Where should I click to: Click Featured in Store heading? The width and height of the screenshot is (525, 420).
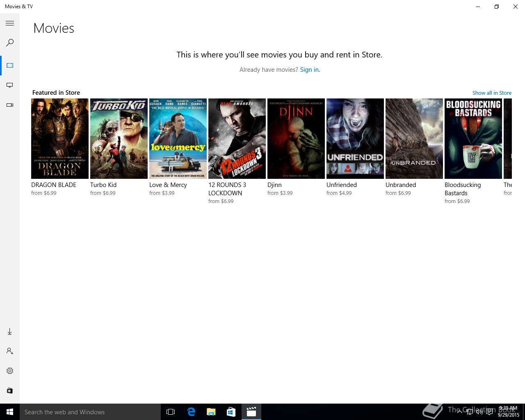point(56,93)
